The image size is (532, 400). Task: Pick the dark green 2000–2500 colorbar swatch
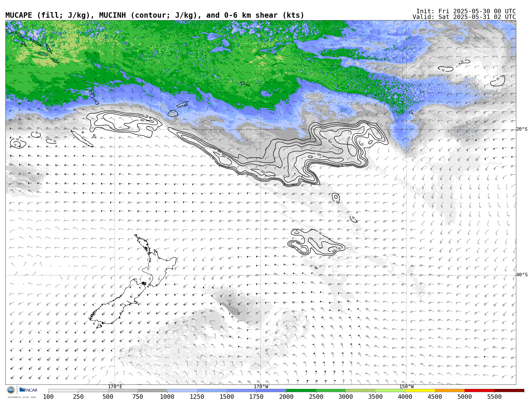301,391
